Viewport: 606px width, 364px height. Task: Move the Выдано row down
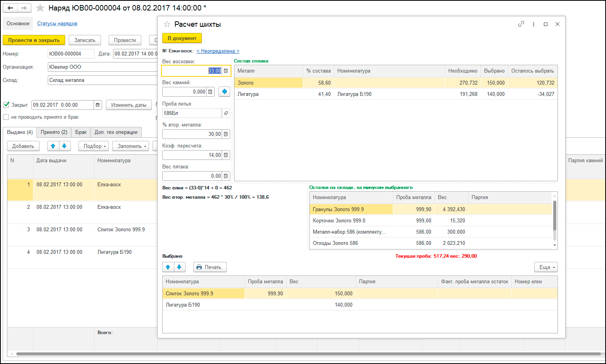pyautogui.click(x=64, y=146)
